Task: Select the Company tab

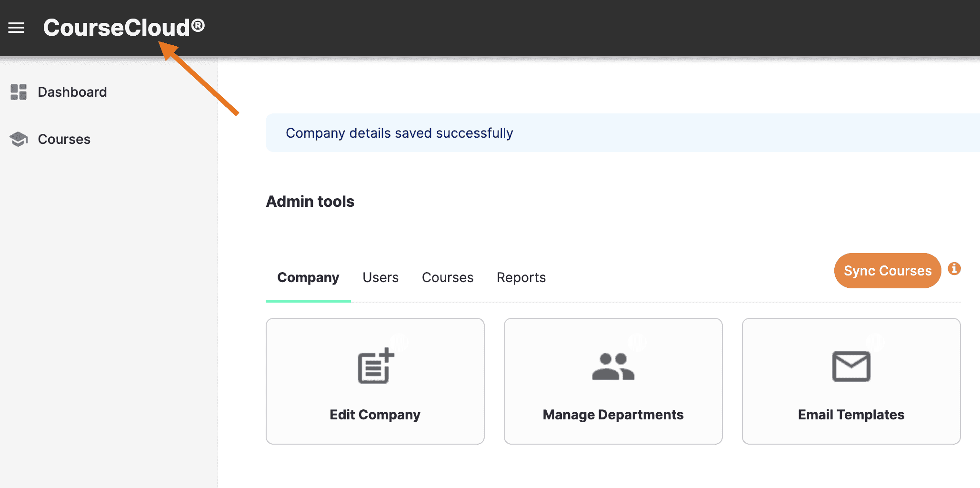Action: pyautogui.click(x=308, y=277)
